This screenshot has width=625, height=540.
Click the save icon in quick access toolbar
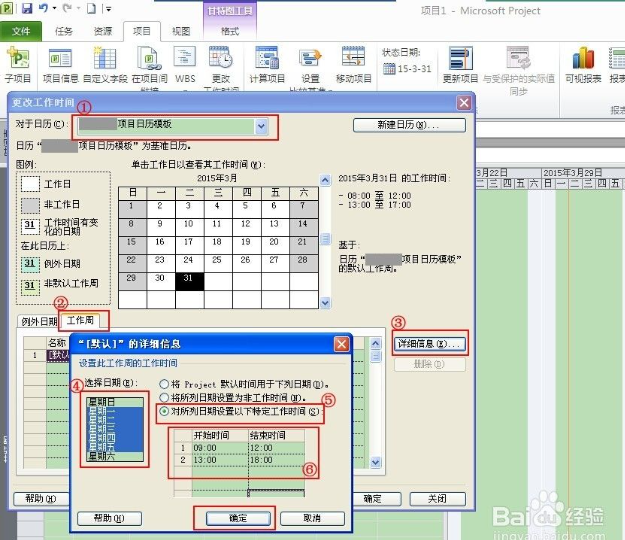[x=27, y=9]
